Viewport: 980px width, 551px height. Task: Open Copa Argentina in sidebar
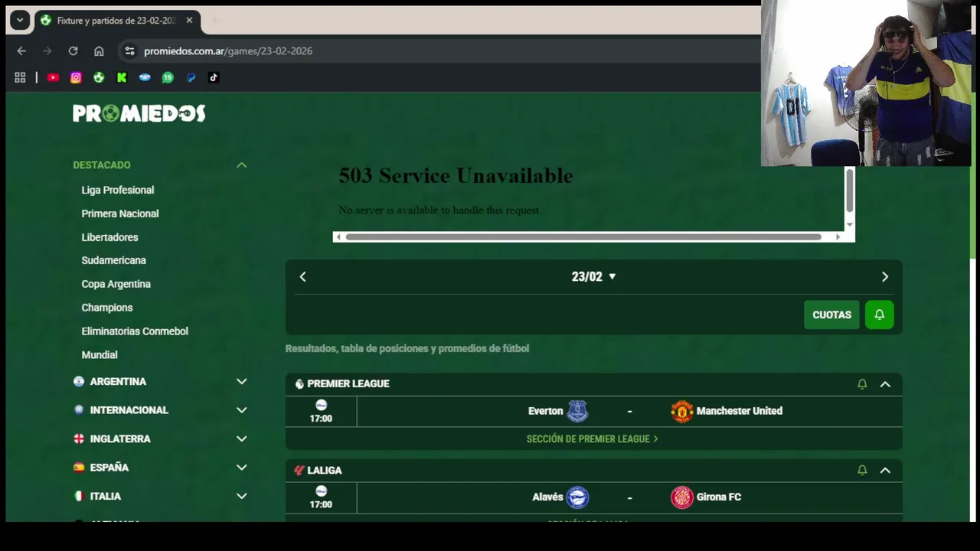(x=116, y=284)
